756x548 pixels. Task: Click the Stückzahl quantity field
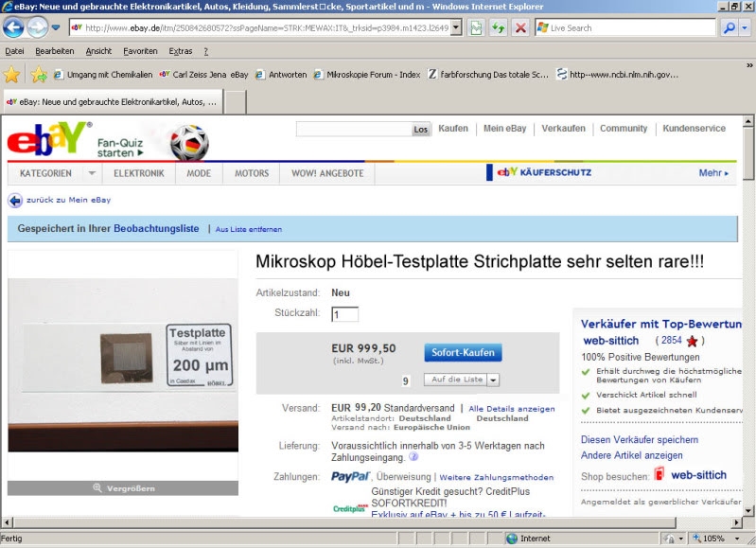pos(344,314)
